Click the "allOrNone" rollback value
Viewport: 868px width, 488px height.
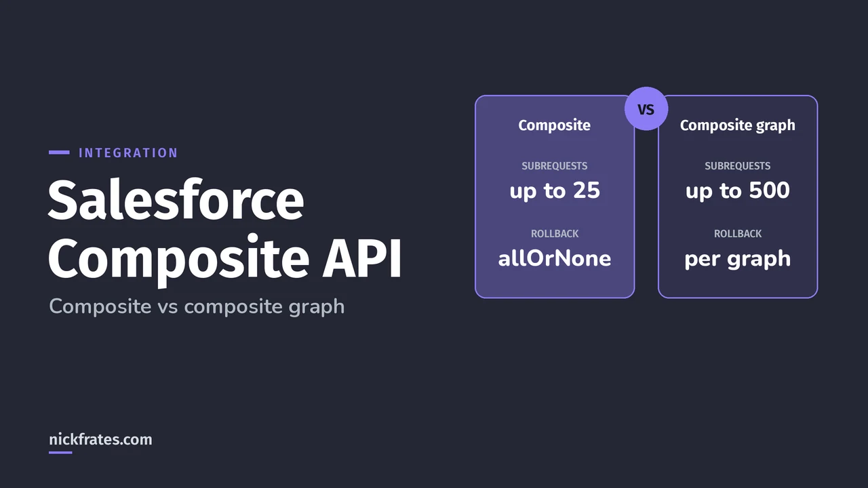tap(555, 258)
